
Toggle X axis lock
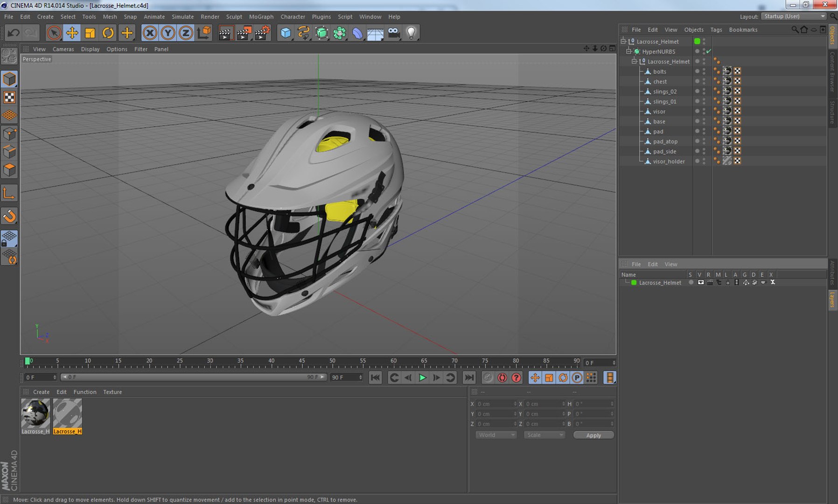(150, 33)
